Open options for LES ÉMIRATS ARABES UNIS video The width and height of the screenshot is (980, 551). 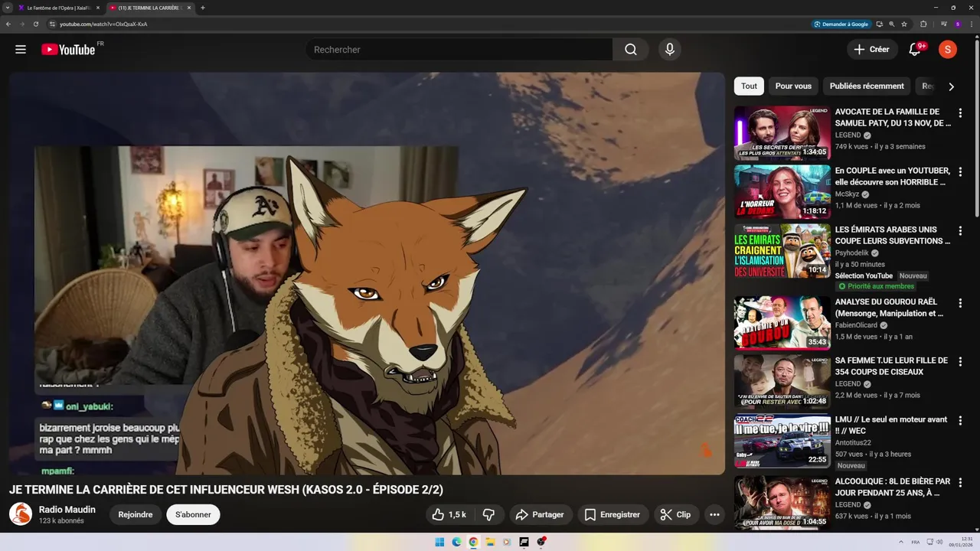pos(960,230)
